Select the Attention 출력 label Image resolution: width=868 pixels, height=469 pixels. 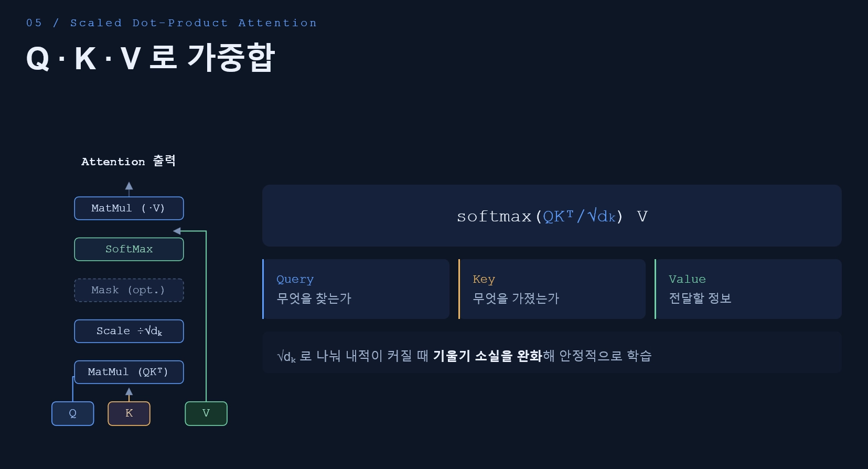point(128,161)
